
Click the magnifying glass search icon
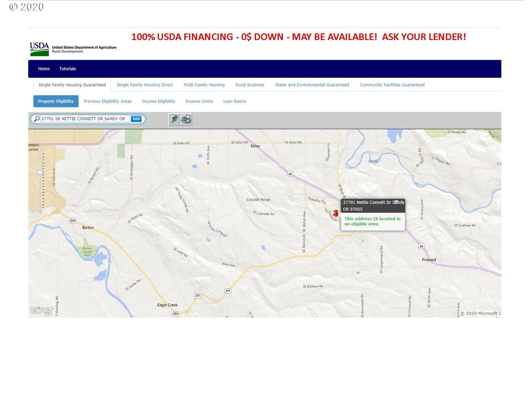point(37,119)
